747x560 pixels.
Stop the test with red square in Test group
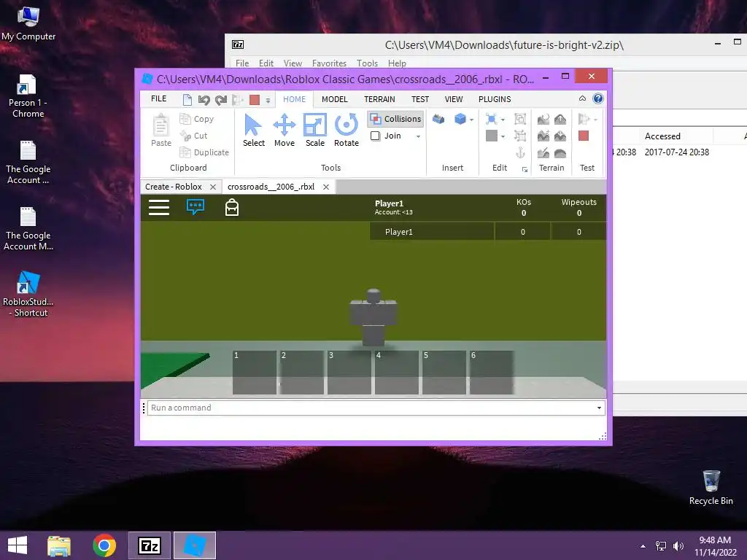click(584, 136)
